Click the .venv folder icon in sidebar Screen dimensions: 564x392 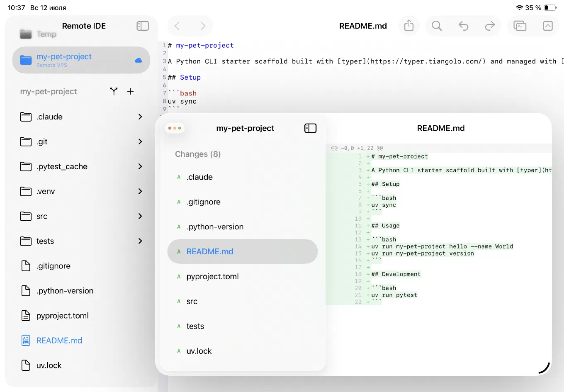point(26,192)
